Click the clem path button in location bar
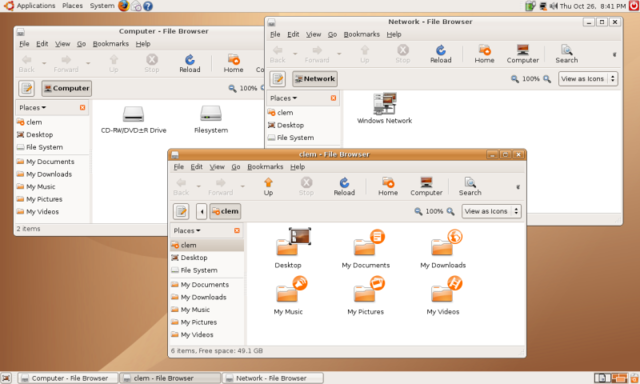Screen dimensions: 640x384 click(x=225, y=211)
